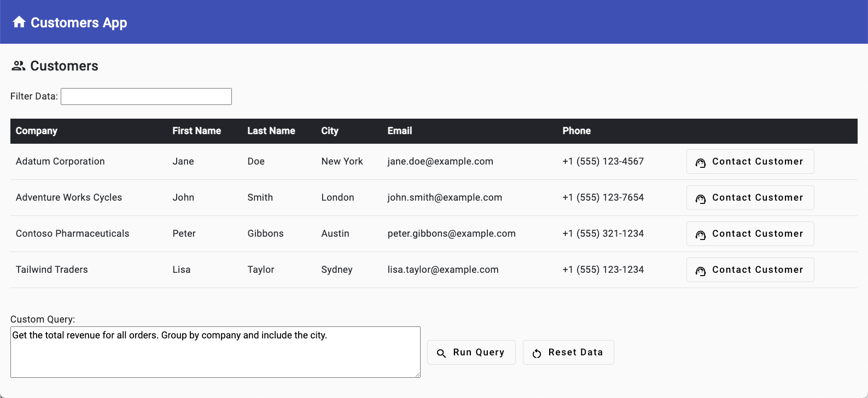868x398 pixels.
Task: Click the first name Lisa
Action: (x=182, y=270)
